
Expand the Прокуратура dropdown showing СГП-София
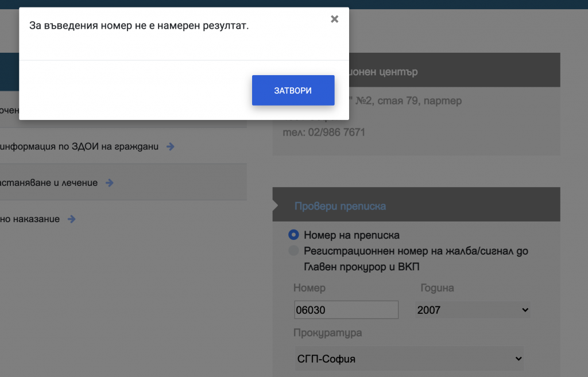(x=409, y=359)
